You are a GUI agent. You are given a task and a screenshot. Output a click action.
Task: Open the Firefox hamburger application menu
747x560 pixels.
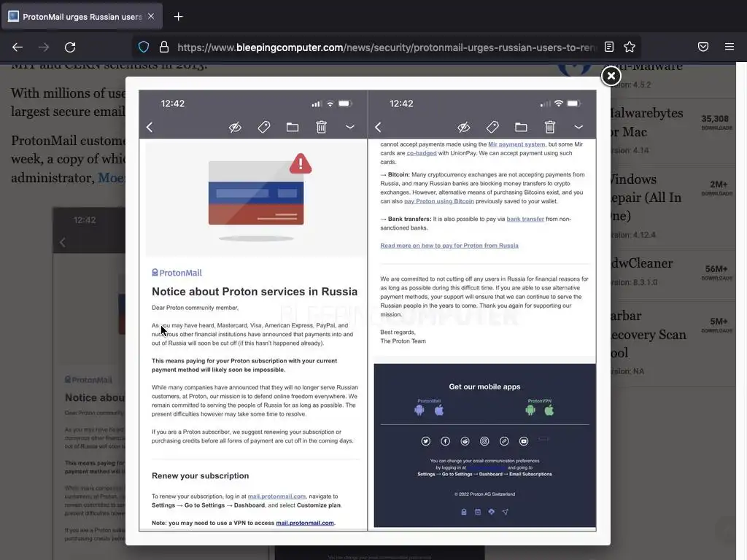[x=729, y=47]
